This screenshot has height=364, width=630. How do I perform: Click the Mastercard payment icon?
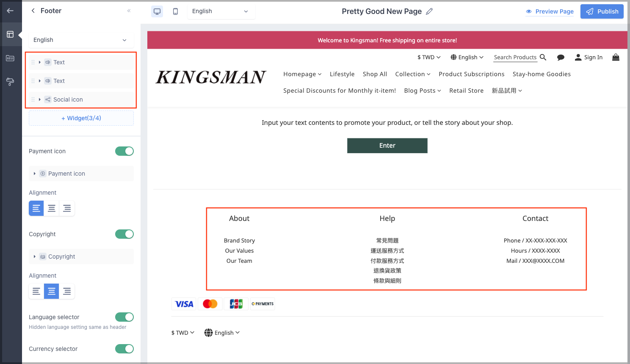click(x=210, y=304)
